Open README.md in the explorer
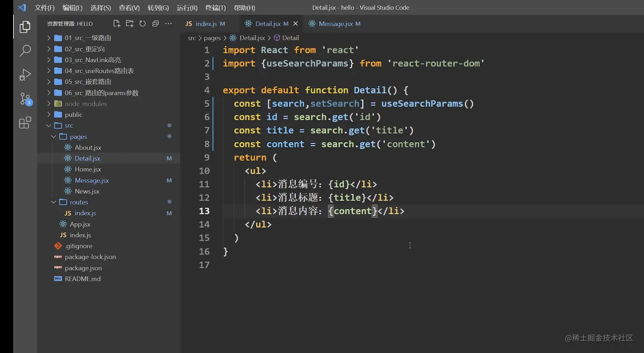 (x=109, y=279)
